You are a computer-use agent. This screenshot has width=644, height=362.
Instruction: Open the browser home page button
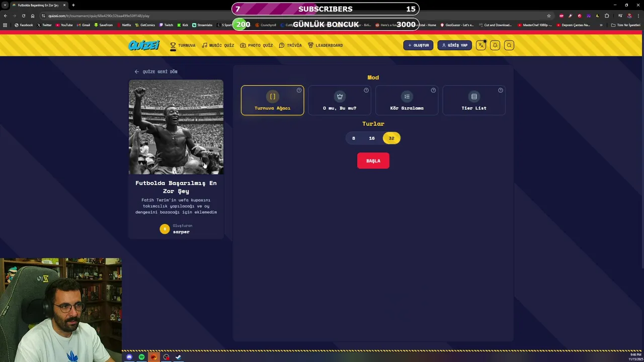[x=33, y=16]
